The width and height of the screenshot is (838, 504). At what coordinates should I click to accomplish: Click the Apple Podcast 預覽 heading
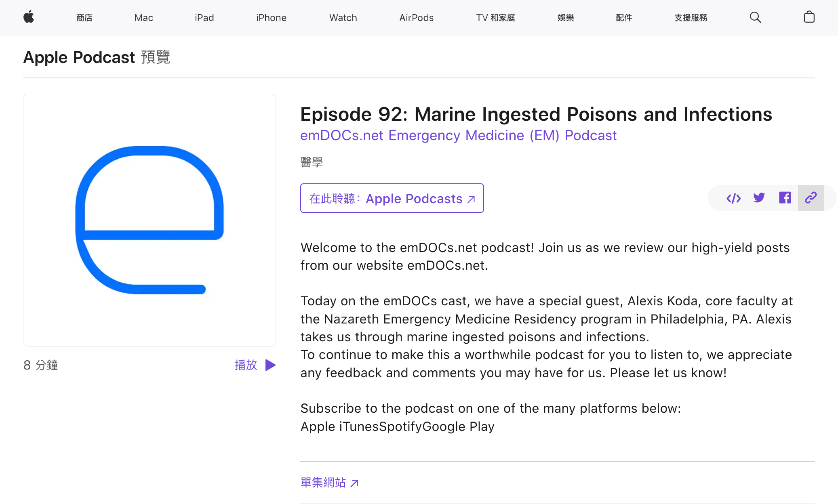(97, 57)
